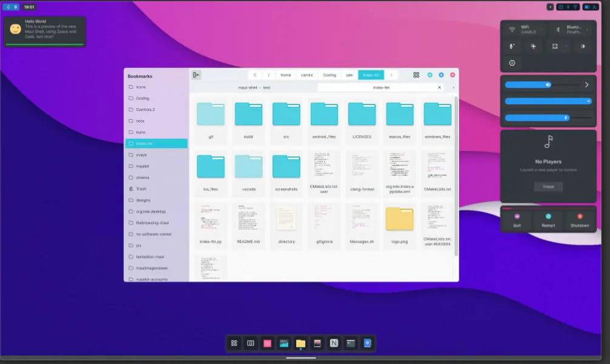This screenshot has height=364, width=610.
Task: Select the index-fm.py file
Action: click(211, 225)
